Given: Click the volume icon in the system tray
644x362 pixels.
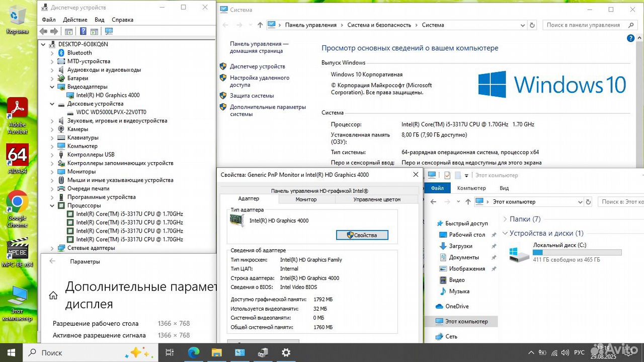Looking at the screenshot, I should click(566, 352).
